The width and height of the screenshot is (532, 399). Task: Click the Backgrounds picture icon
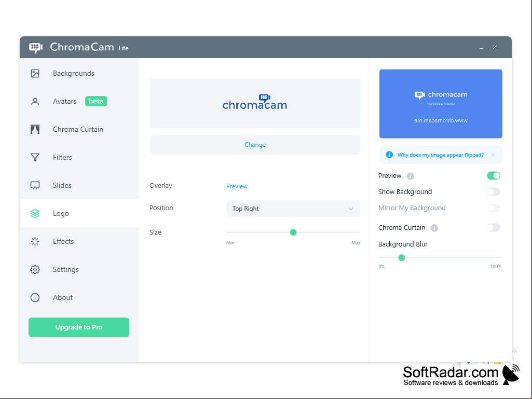(35, 73)
